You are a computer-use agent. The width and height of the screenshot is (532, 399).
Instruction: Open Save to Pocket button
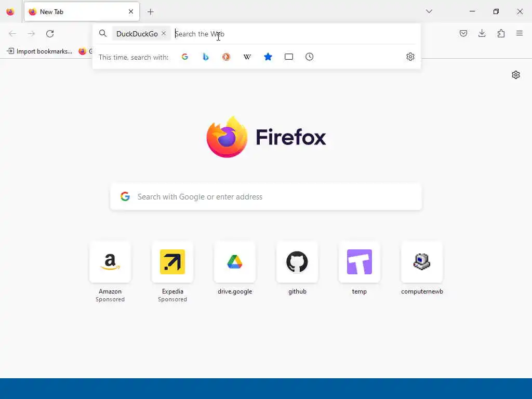point(463,33)
